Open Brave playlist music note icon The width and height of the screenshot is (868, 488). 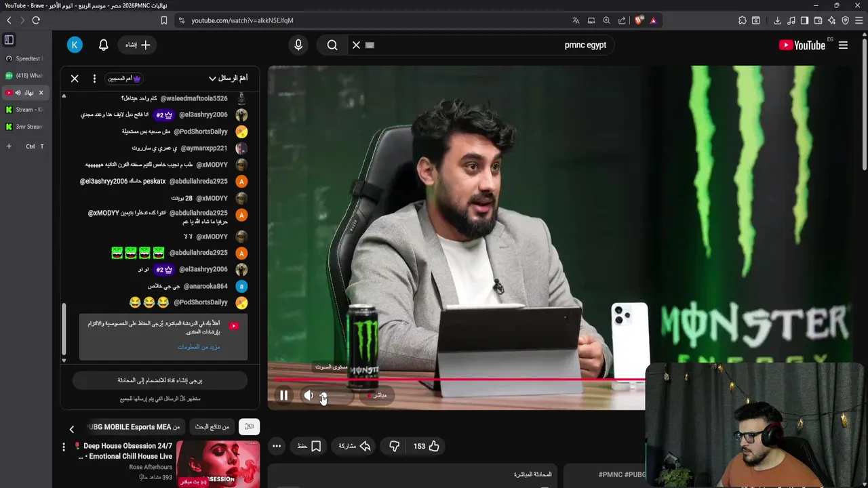tap(791, 20)
